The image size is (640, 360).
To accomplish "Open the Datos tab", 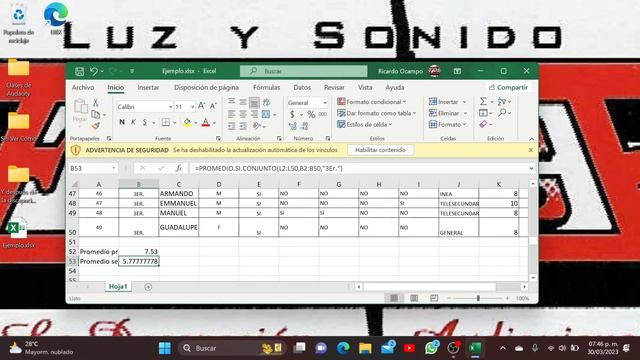I will point(302,87).
